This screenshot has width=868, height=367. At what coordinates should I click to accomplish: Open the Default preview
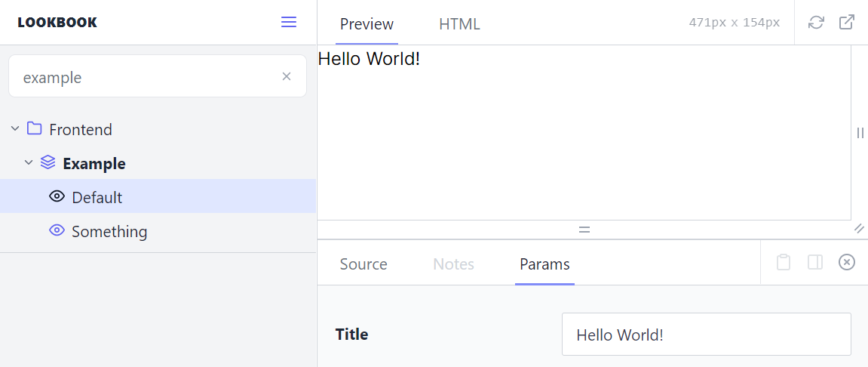(158, 196)
